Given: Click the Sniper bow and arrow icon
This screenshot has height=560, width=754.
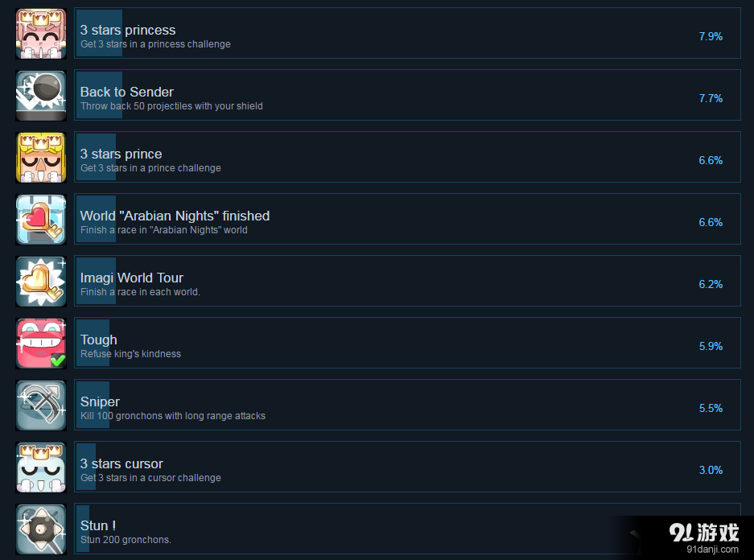Looking at the screenshot, I should point(41,406).
